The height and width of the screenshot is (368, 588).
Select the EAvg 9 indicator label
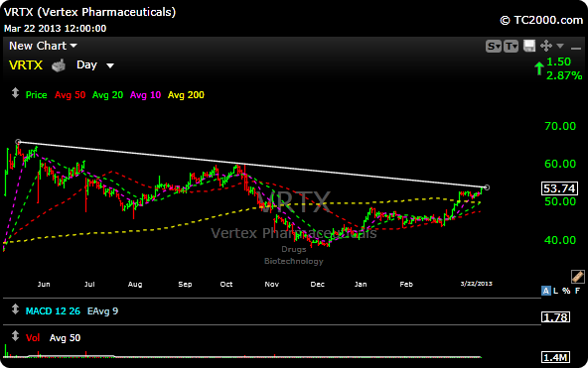tap(102, 311)
